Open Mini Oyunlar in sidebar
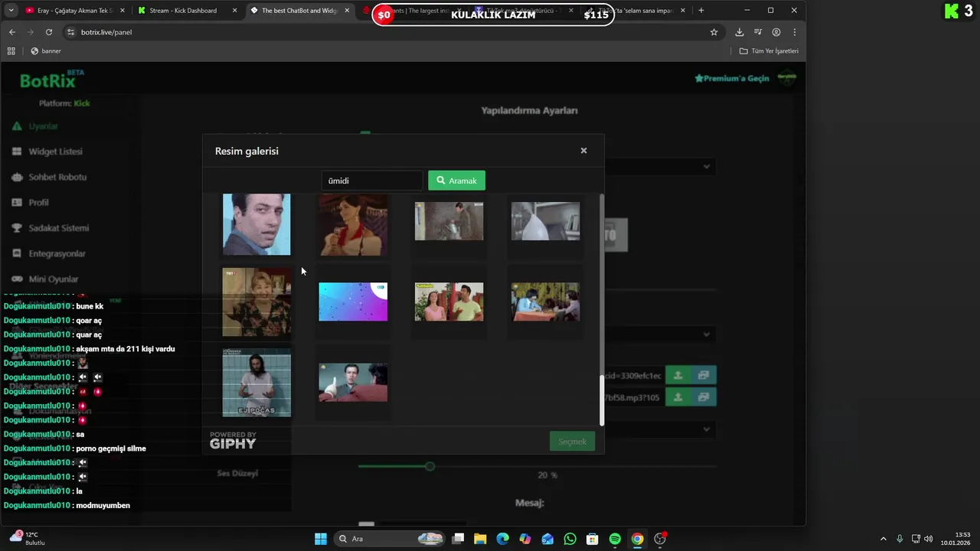The width and height of the screenshot is (980, 551). [x=54, y=279]
